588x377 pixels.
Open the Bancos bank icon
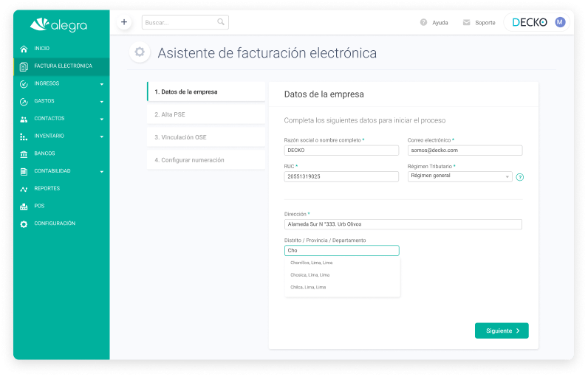[24, 153]
